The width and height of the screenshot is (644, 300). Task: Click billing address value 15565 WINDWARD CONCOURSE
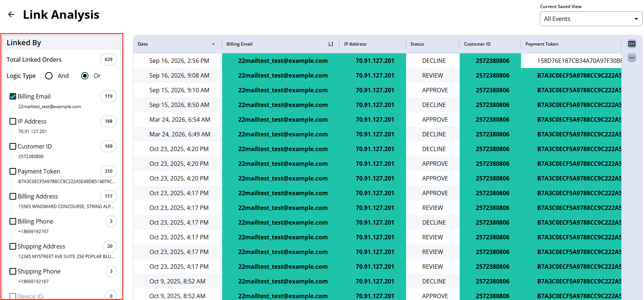(x=66, y=207)
